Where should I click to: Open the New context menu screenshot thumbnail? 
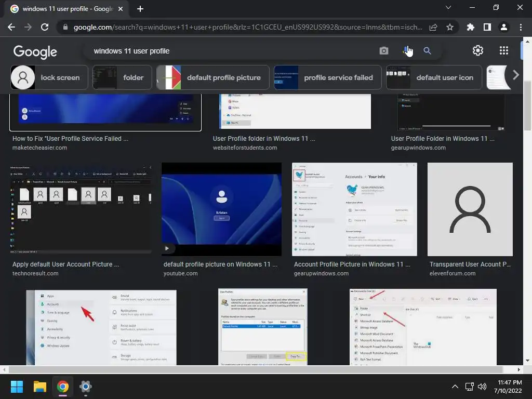(x=423, y=327)
